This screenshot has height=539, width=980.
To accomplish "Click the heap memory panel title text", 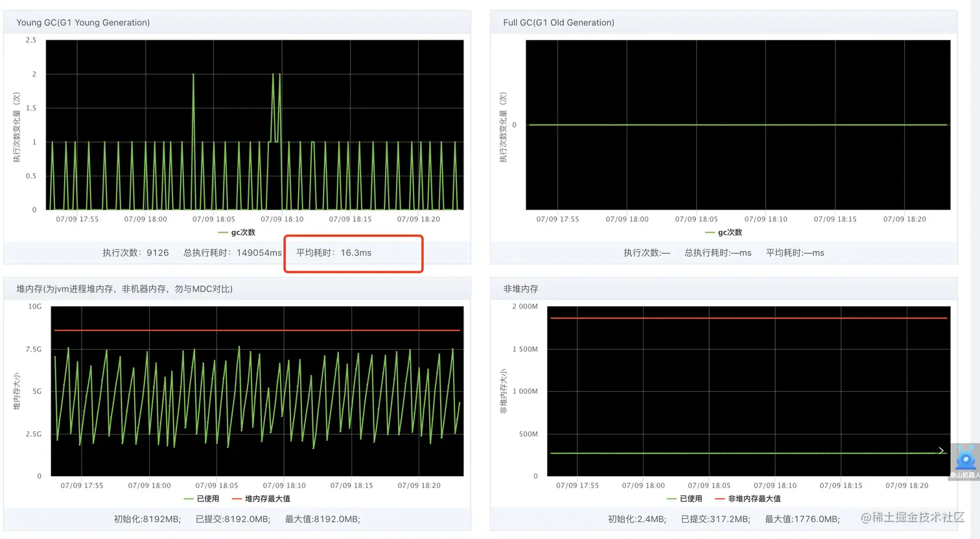I will (x=124, y=289).
